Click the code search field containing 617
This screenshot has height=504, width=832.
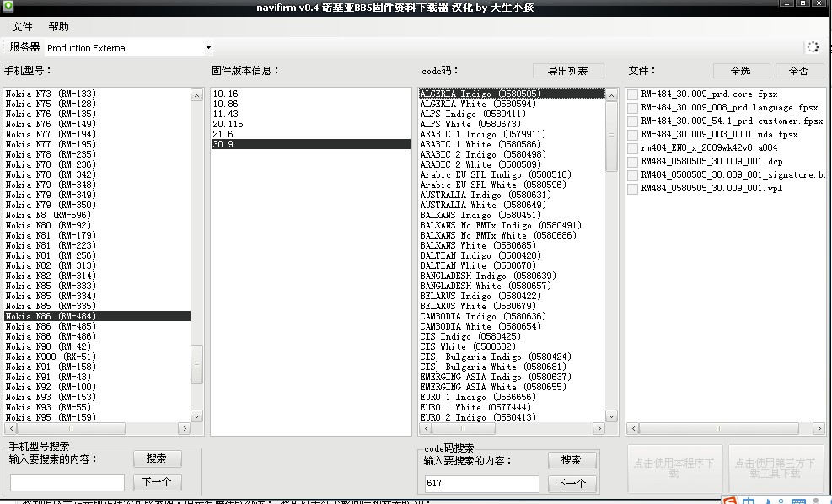tap(482, 483)
